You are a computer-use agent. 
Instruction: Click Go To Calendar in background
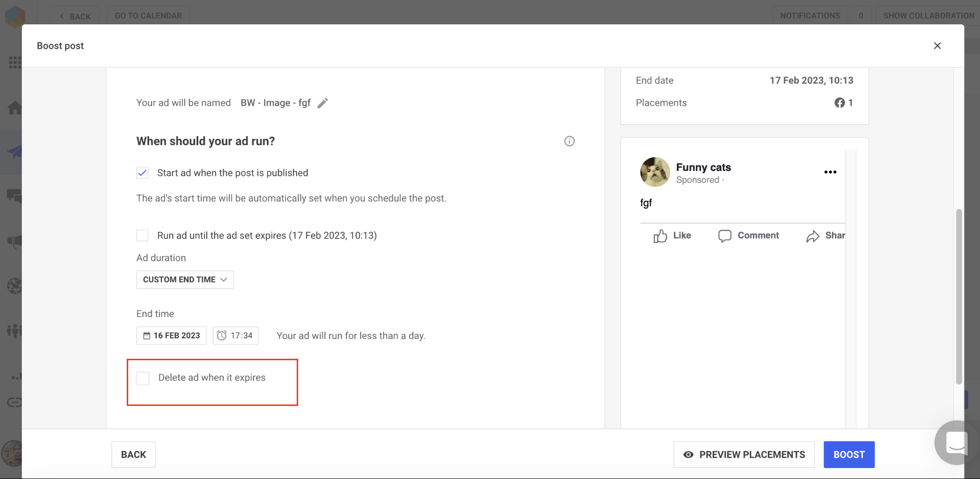(148, 16)
